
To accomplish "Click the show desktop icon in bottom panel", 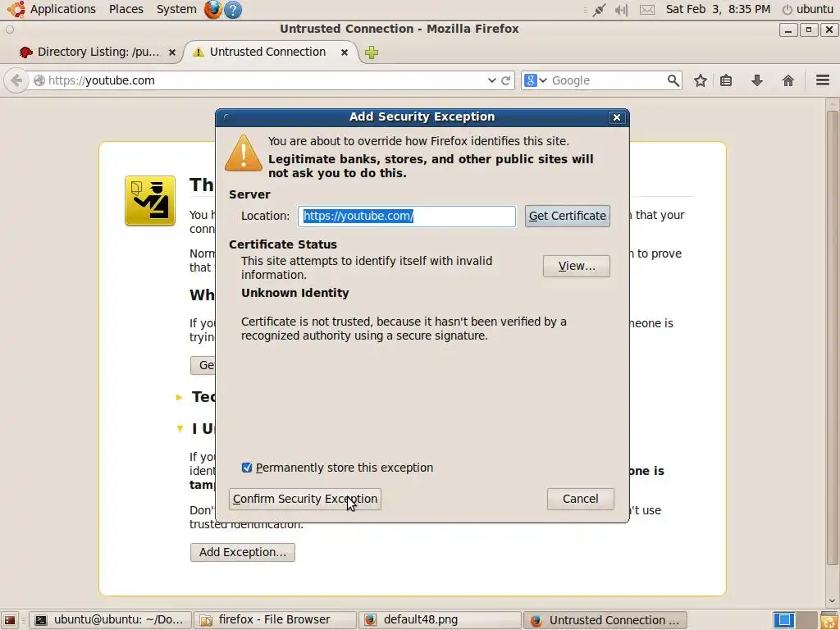I will pyautogui.click(x=10, y=620).
